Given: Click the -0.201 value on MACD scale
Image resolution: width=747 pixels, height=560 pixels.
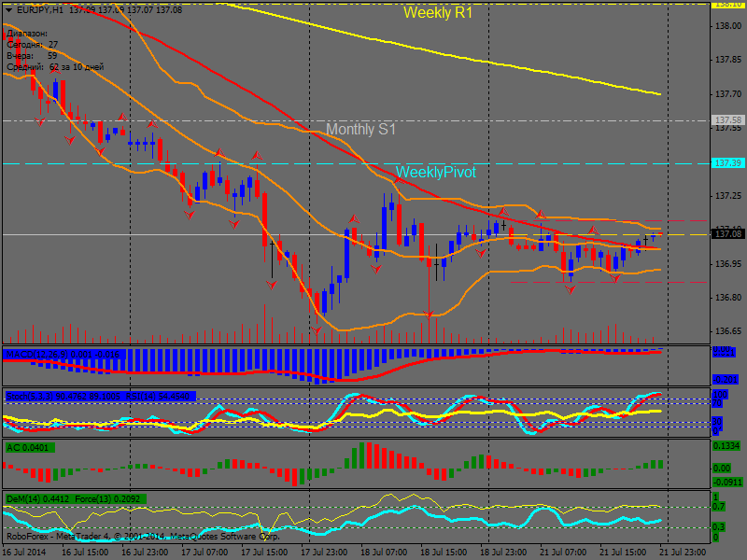Looking at the screenshot, I should point(725,379).
